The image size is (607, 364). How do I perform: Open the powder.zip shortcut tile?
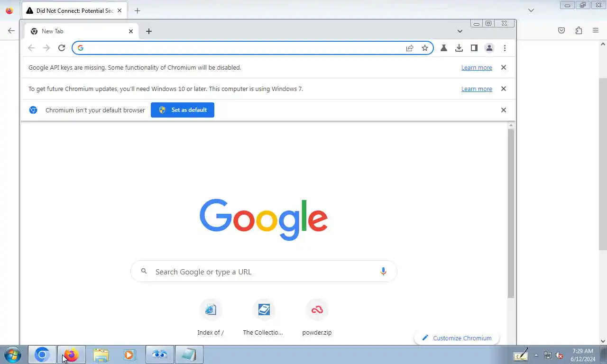(x=317, y=317)
